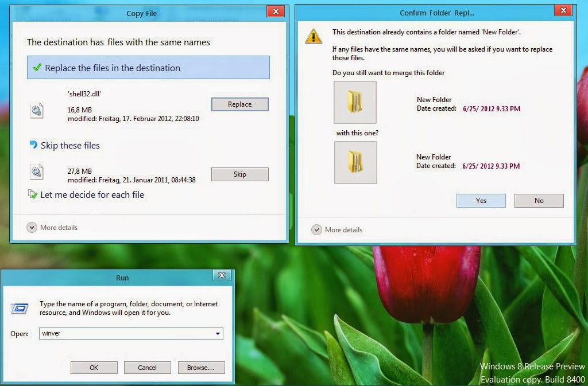Open the Browse dialog from Run
The width and height of the screenshot is (588, 386).
[202, 367]
